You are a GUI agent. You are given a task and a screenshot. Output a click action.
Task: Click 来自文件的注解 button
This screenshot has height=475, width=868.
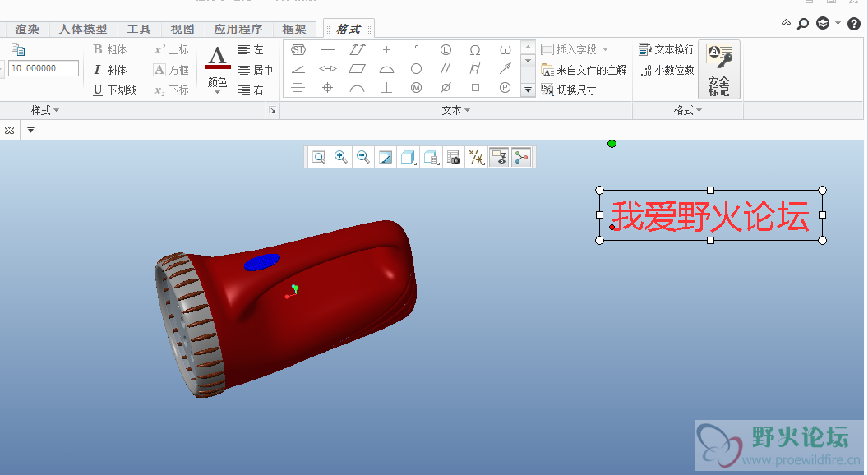coord(584,70)
